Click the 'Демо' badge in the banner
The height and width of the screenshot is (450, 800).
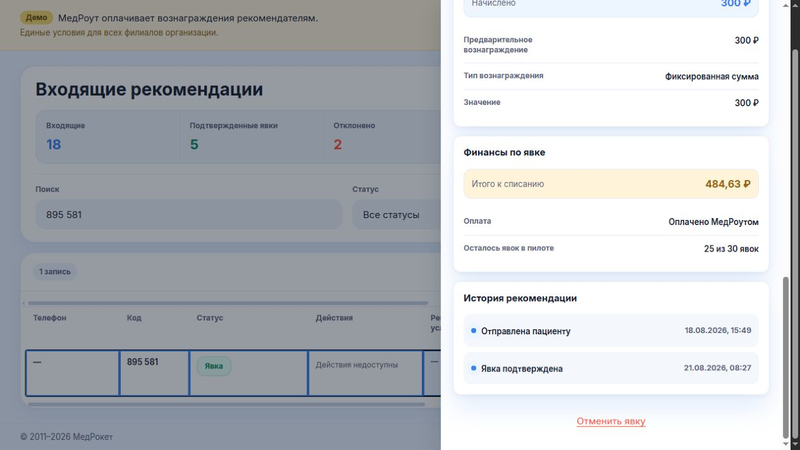tap(37, 17)
